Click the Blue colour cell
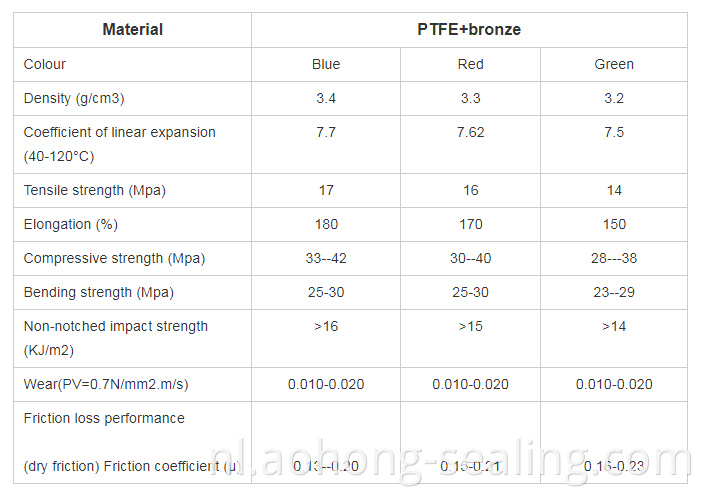 (x=326, y=64)
